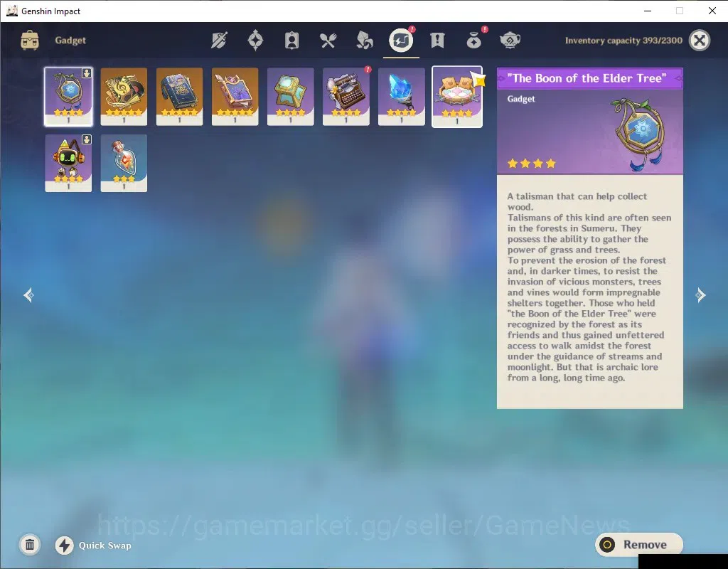728x569 pixels.
Task: Open the Weapons inventory tab
Action: 219,41
